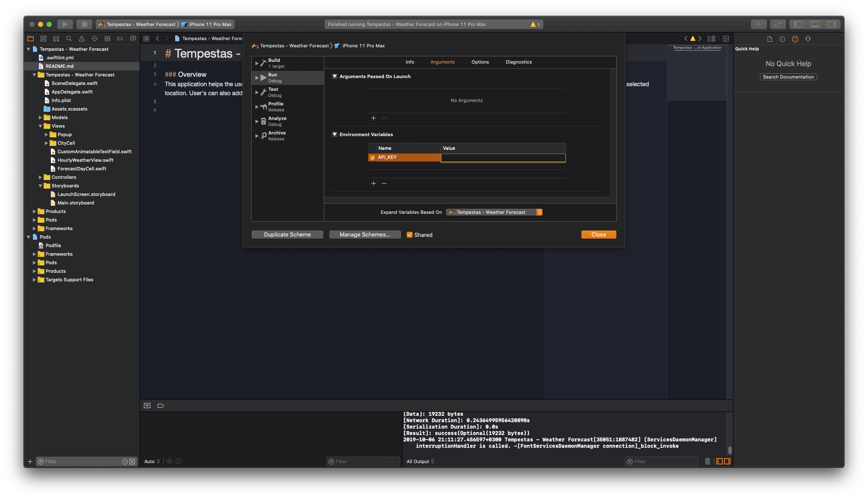This screenshot has height=499, width=868.
Task: Click Duplicate Scheme button
Action: [287, 235]
